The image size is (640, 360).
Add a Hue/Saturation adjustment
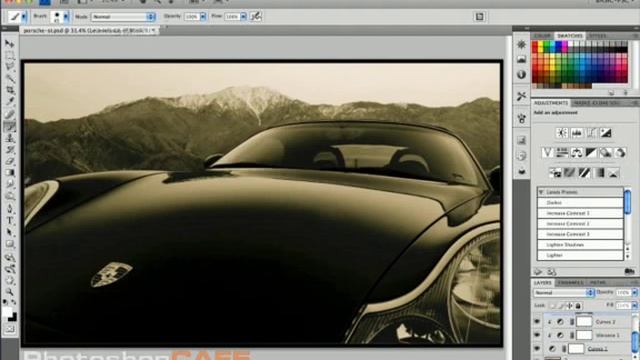(562, 153)
